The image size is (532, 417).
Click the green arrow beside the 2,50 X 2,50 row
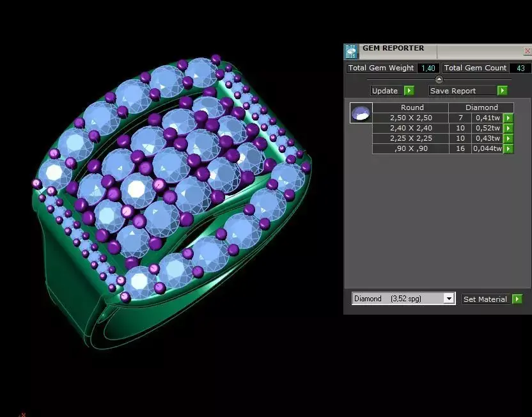pyautogui.click(x=507, y=118)
